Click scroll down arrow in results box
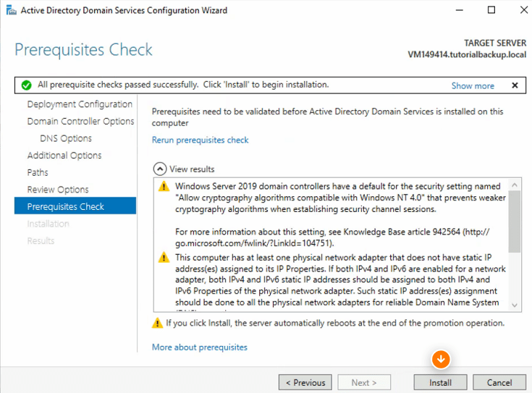Screen dimensions: 532x393 pos(515,305)
